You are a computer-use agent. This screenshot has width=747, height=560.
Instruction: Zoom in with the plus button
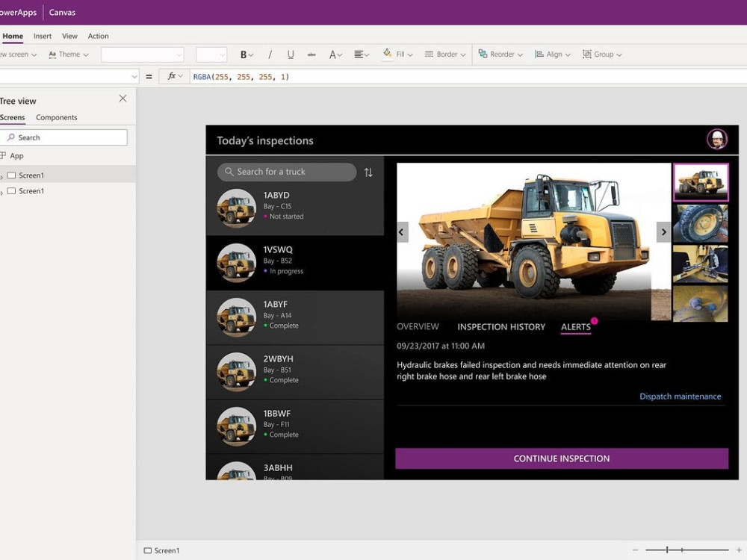point(739,550)
